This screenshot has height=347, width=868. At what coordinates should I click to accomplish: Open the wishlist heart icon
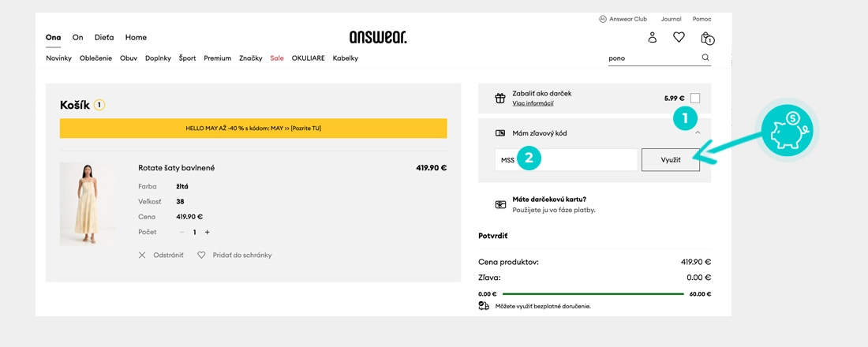[679, 37]
